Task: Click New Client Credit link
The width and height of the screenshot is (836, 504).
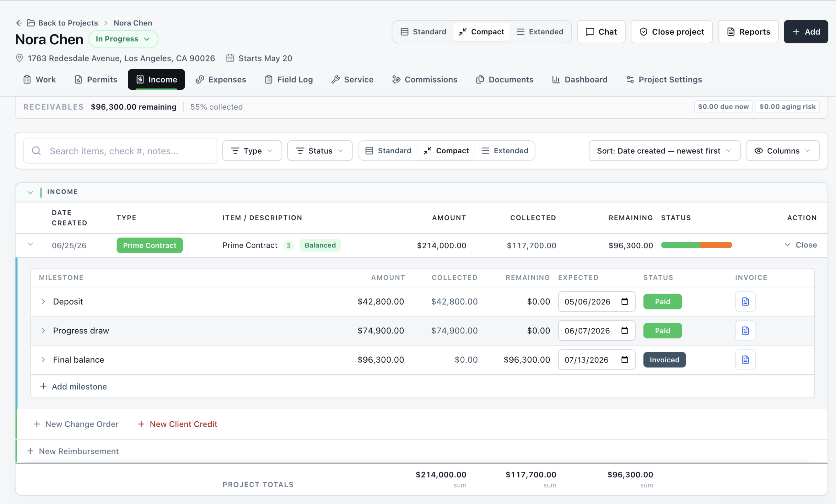Action: coord(177,424)
